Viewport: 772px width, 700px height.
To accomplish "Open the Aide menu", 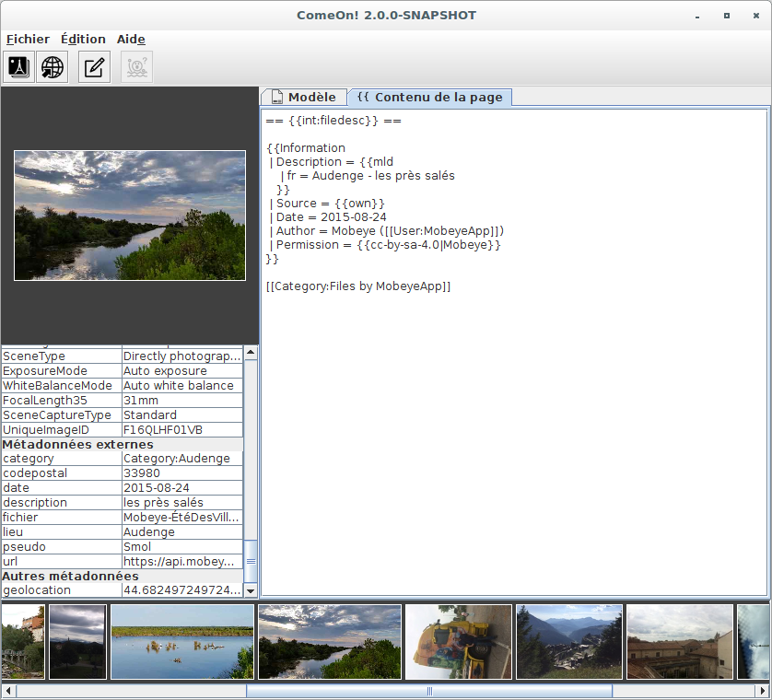I will [x=131, y=40].
